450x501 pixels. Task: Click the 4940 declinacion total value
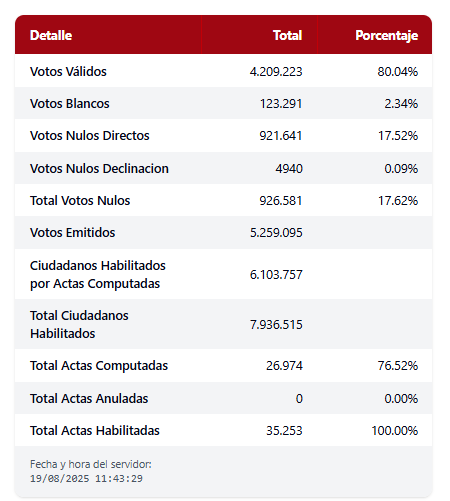289,169
